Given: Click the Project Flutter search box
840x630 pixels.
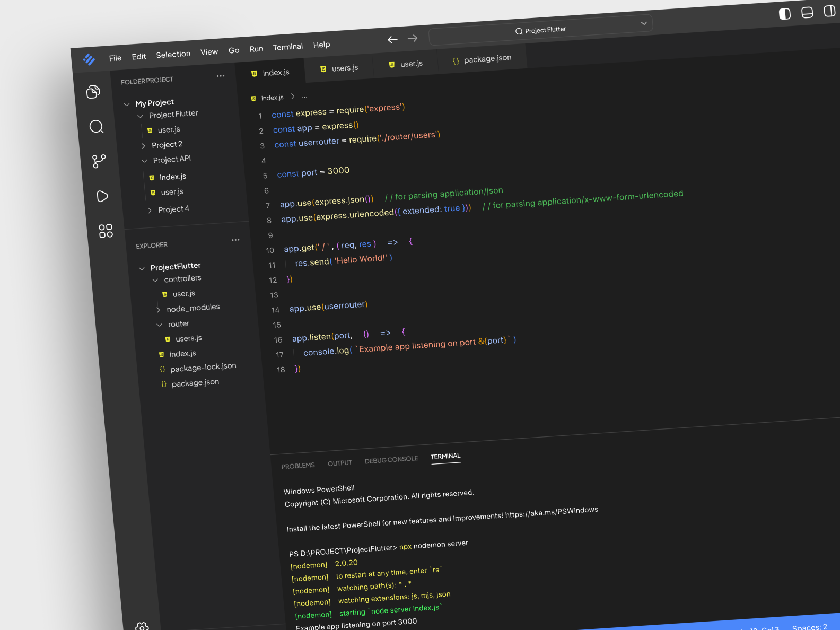Looking at the screenshot, I should [541, 30].
